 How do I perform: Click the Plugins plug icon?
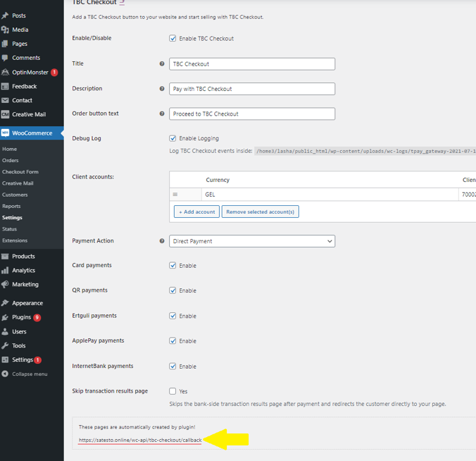click(5, 318)
